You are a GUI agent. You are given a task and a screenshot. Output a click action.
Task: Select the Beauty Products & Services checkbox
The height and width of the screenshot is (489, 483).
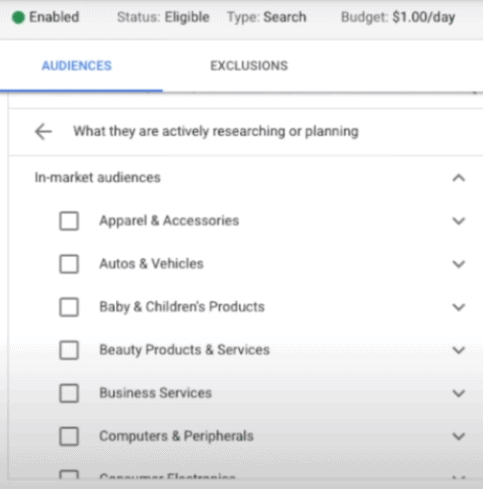point(69,350)
